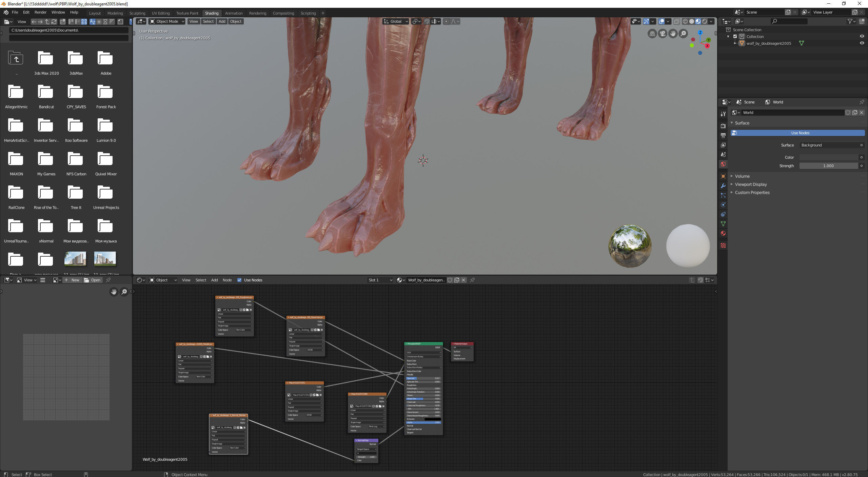Screen dimensions: 868x477
Task: Select rendered viewport shading mode icon
Action: [x=705, y=21]
